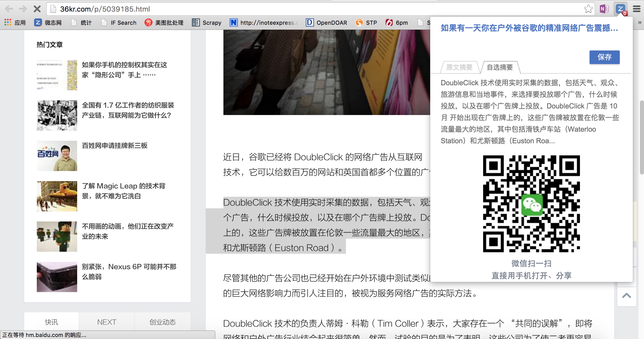644x339 pixels.
Task: Open the 应用 apps bookmark
Action: [15, 23]
